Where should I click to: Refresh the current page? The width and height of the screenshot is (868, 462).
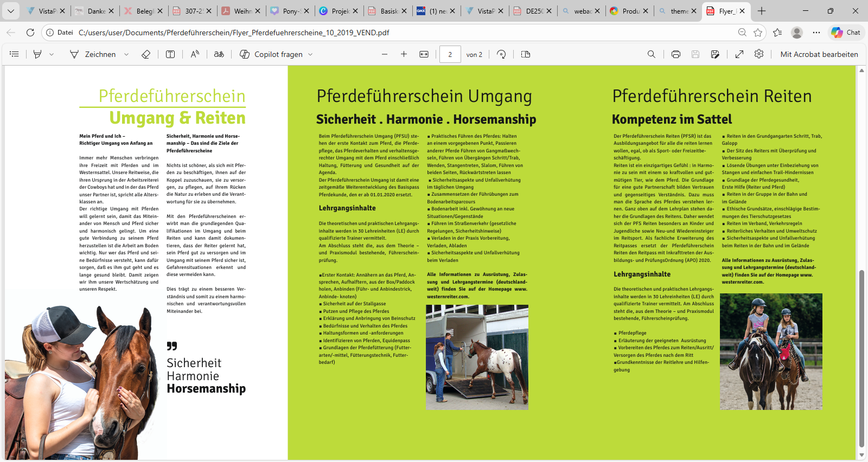pos(30,33)
